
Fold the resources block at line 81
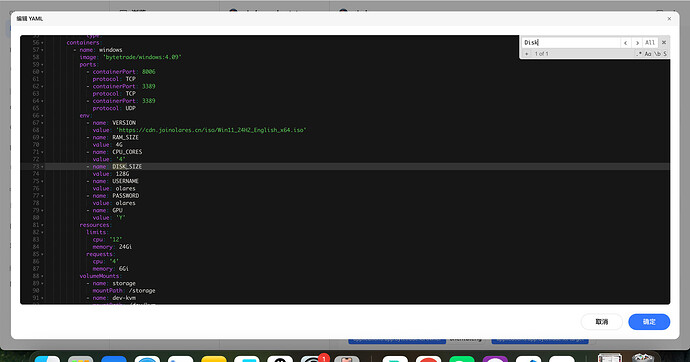tap(42, 225)
